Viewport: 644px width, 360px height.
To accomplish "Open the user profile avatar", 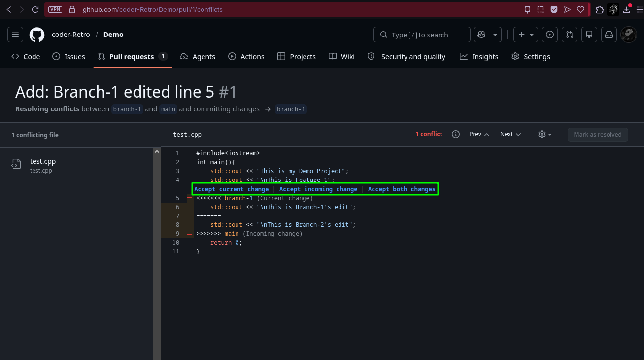I will tap(628, 35).
